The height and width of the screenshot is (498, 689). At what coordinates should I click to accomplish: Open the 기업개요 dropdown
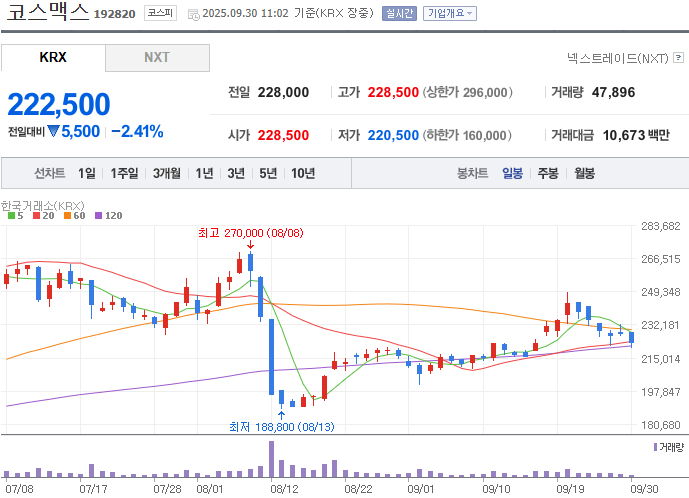[x=450, y=14]
